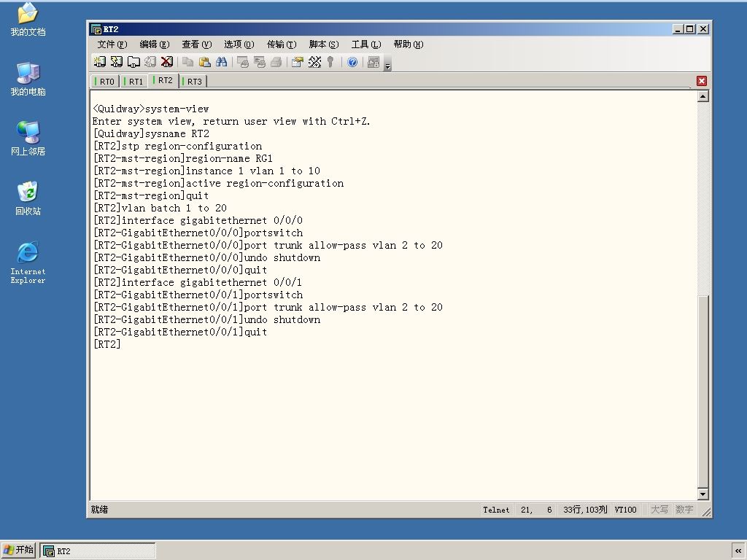Image resolution: width=747 pixels, height=560 pixels.
Task: Click the Print Screen icon
Action: click(x=243, y=62)
